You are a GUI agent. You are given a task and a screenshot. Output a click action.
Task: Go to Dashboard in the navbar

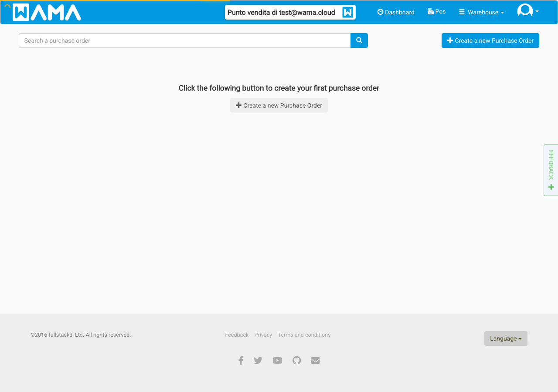tap(396, 12)
